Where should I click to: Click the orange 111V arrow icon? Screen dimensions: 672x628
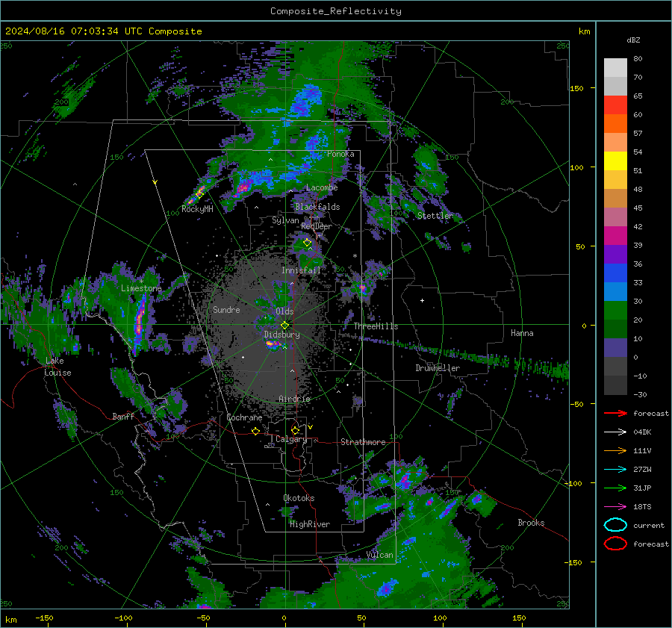click(615, 450)
